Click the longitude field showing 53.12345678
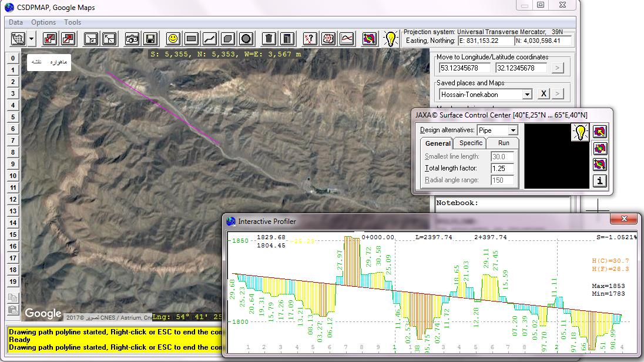The height and width of the screenshot is (362, 644). coord(465,68)
